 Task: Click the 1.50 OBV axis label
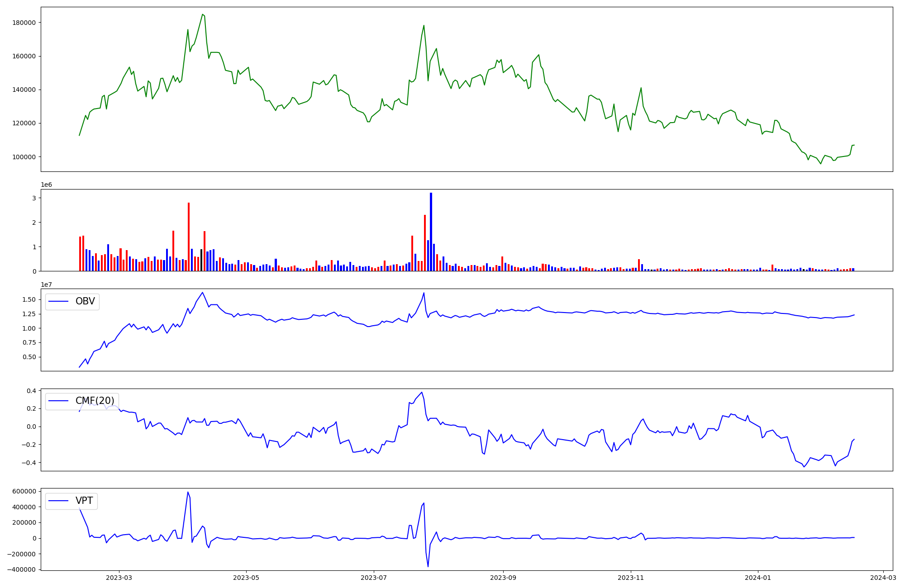tap(29, 299)
